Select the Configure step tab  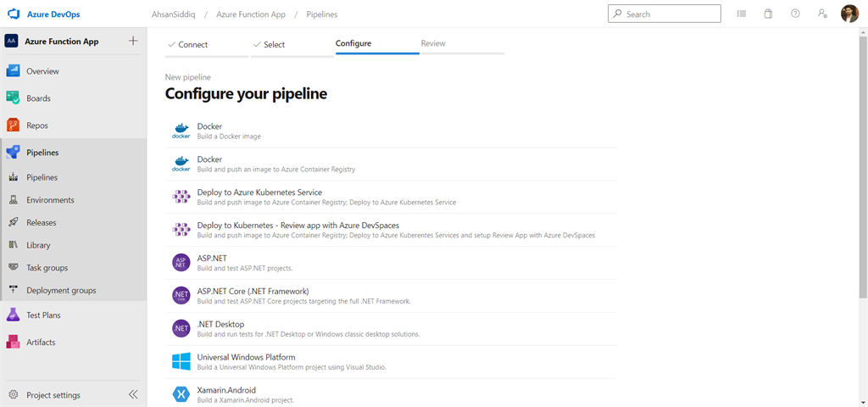[x=377, y=44]
